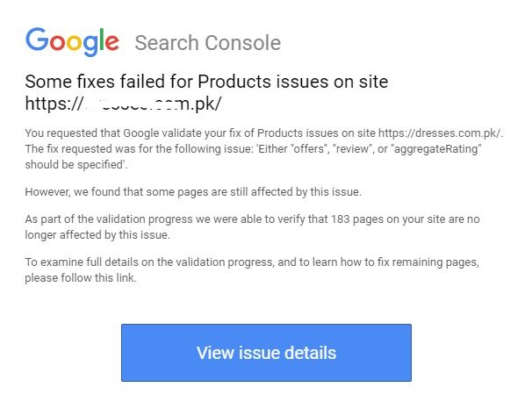Image resolution: width=532 pixels, height=416 pixels.
Task: Click the word Console in header
Action: tap(243, 43)
